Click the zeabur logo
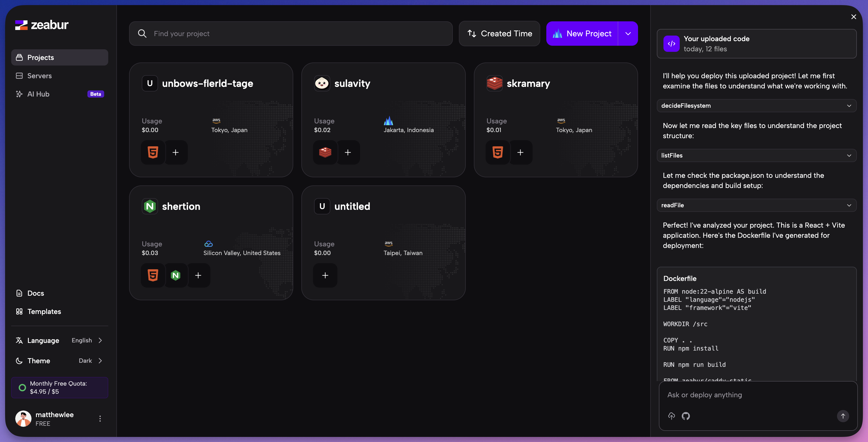The height and width of the screenshot is (442, 868). [42, 25]
